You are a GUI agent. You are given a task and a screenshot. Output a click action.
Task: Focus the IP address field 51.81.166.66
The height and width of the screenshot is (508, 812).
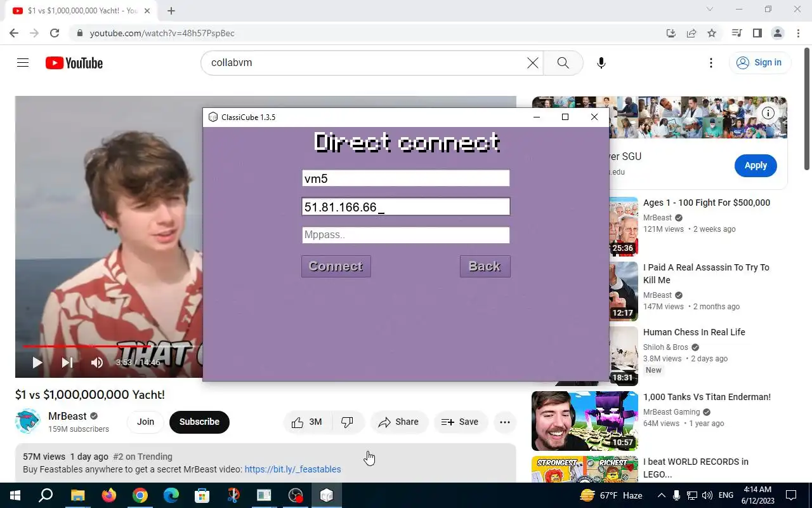[x=405, y=207]
